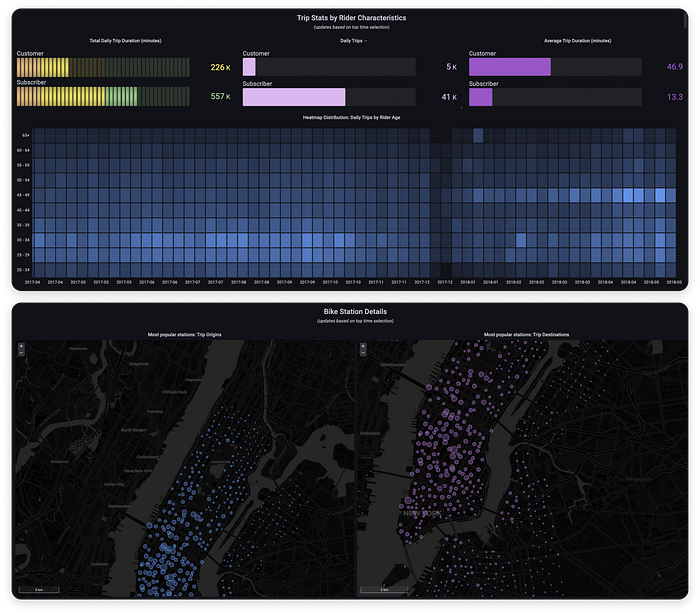Click the NEW YORK label on Destinations map
700x614 pixels.
pyautogui.click(x=422, y=514)
